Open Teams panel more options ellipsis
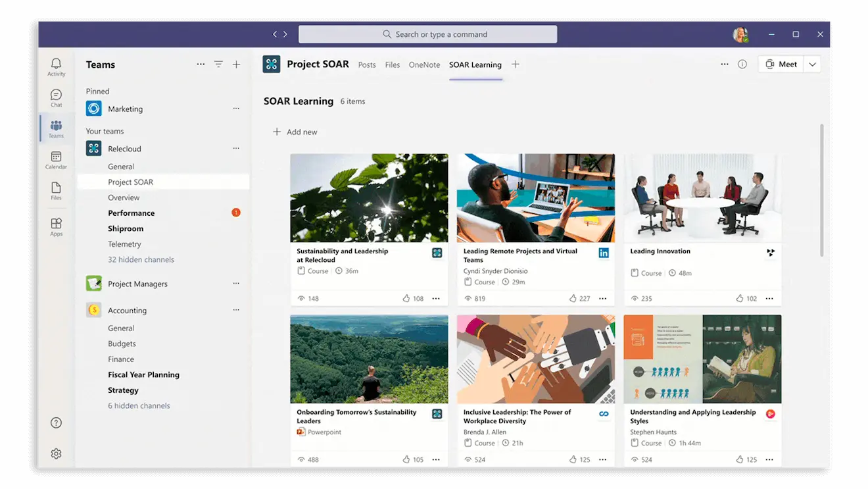 point(201,64)
